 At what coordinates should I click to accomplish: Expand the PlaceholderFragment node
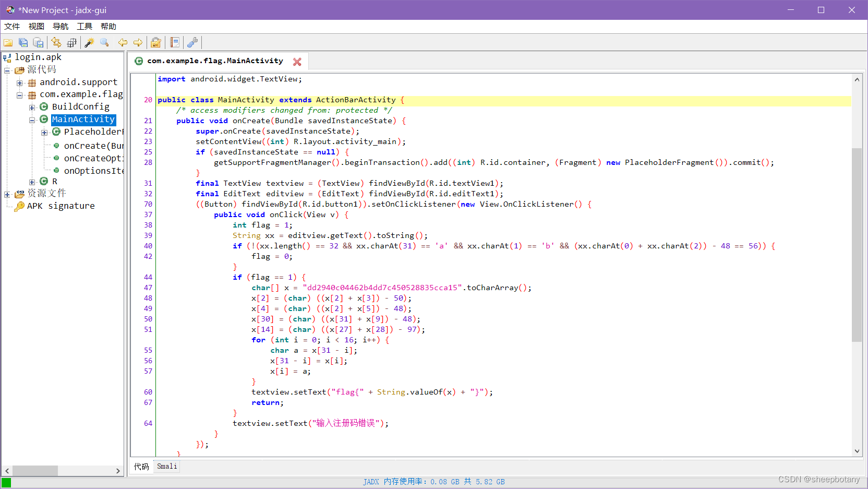click(44, 132)
